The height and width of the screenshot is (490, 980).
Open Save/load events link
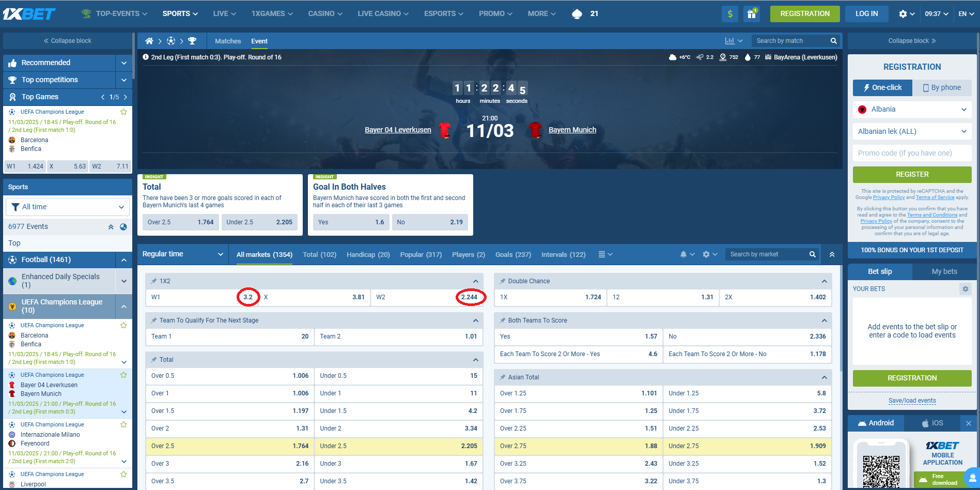pyautogui.click(x=912, y=401)
